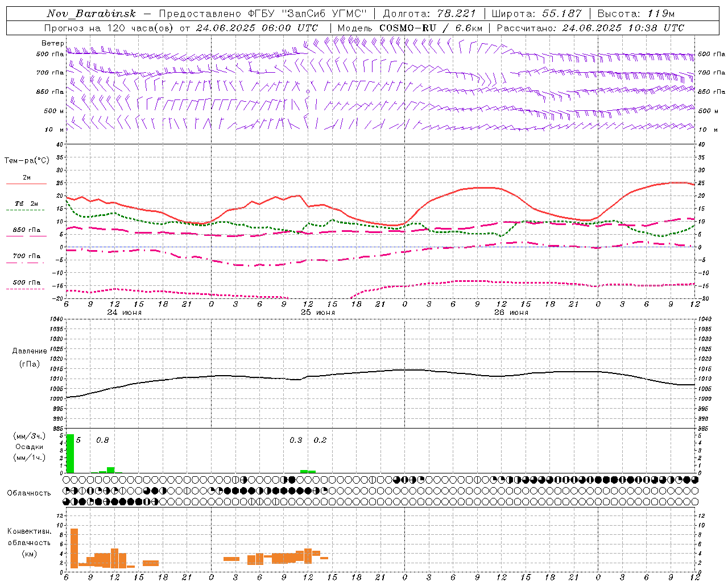Click the tall green precipitation bar labeled 5
This screenshot has height=582, width=728.
point(70,454)
